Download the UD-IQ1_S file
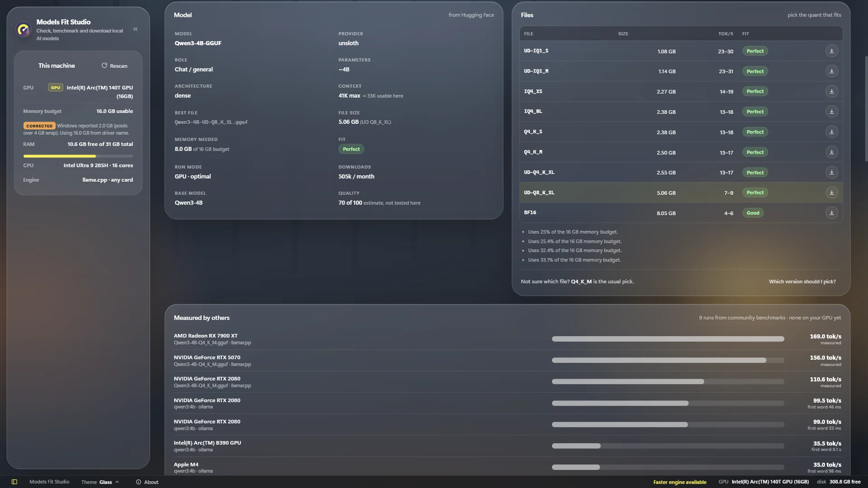The width and height of the screenshot is (868, 488). point(831,51)
